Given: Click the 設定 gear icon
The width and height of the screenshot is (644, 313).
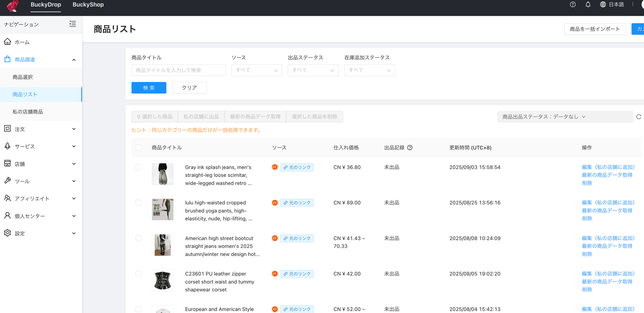Looking at the screenshot, I should tap(7, 233).
